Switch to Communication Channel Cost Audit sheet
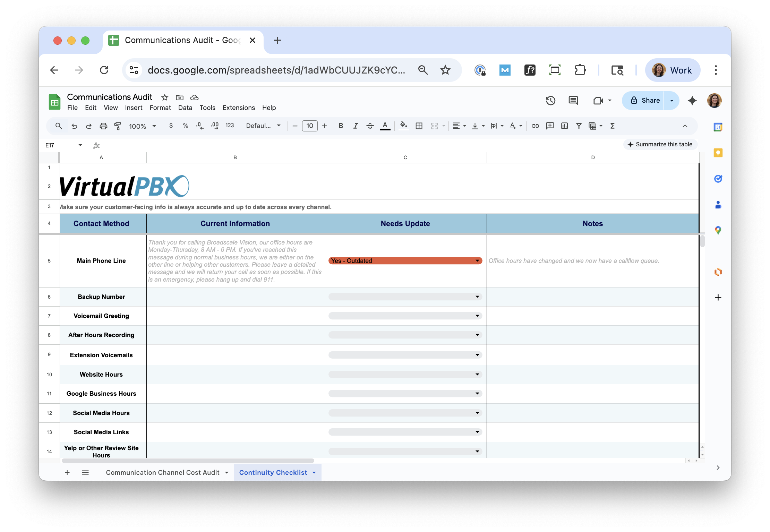This screenshot has height=532, width=770. click(162, 472)
